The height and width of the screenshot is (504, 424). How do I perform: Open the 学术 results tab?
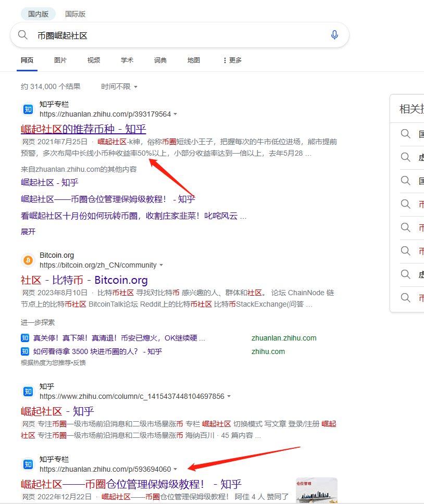(127, 60)
